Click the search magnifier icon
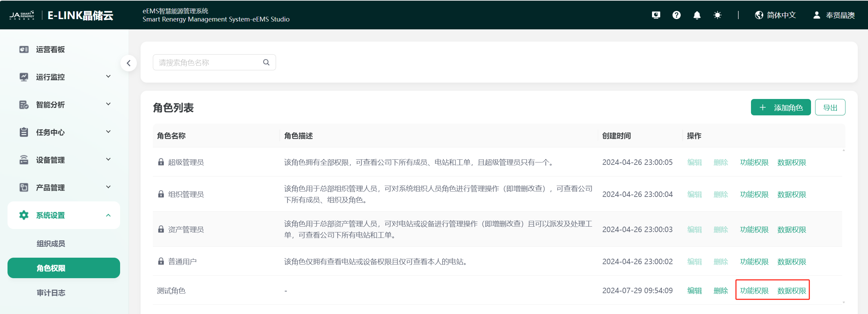 coord(266,62)
